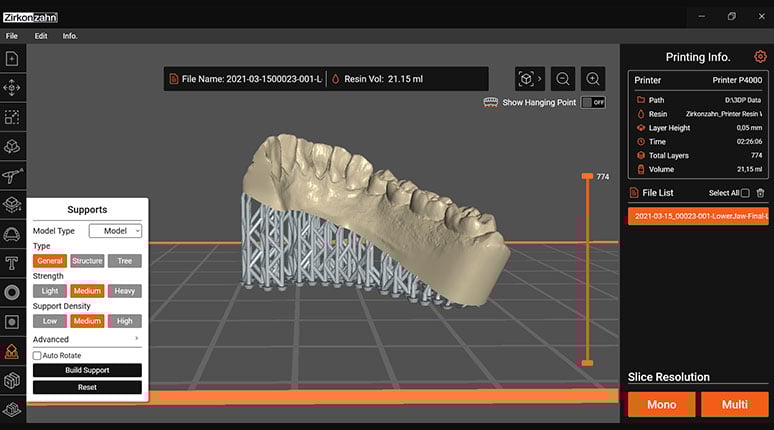The height and width of the screenshot is (430, 774).
Task: Zoom in using the plus magnifier
Action: [x=593, y=79]
